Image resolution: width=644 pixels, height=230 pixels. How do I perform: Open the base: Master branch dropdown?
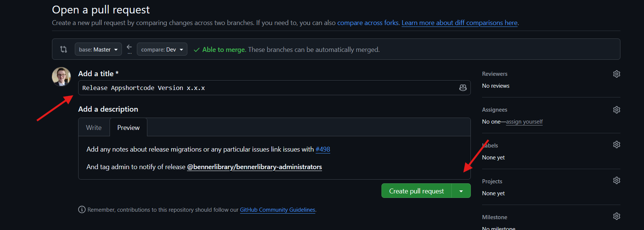[x=98, y=49]
